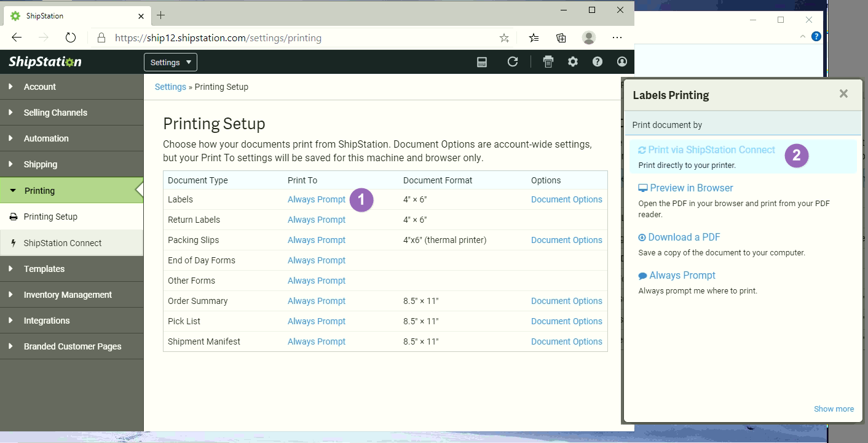The height and width of the screenshot is (443, 868).
Task: Expand the Branded Customer Pages section
Action: [x=71, y=346]
